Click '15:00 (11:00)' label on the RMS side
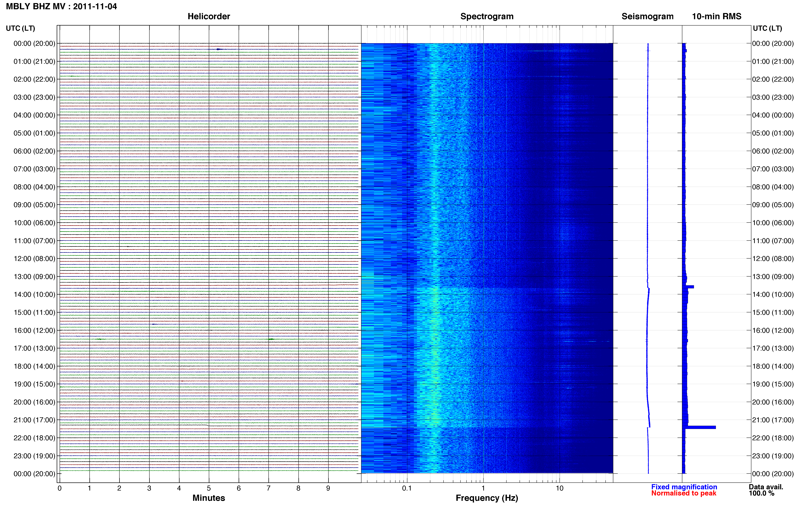 pyautogui.click(x=773, y=312)
